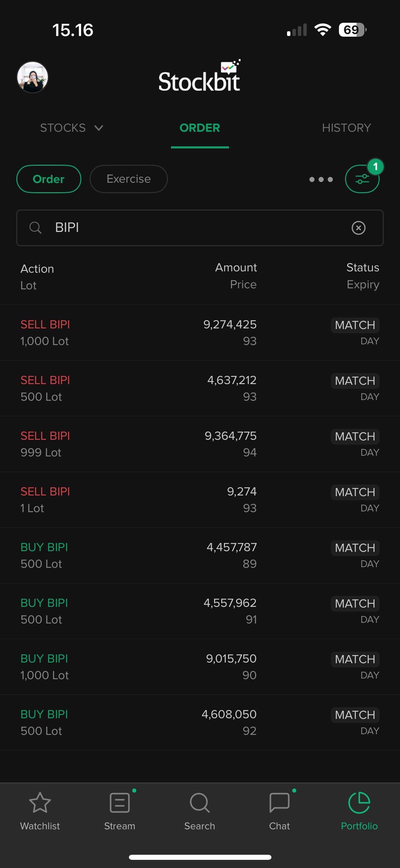
Task: Select the ORDER tab
Action: [199, 128]
